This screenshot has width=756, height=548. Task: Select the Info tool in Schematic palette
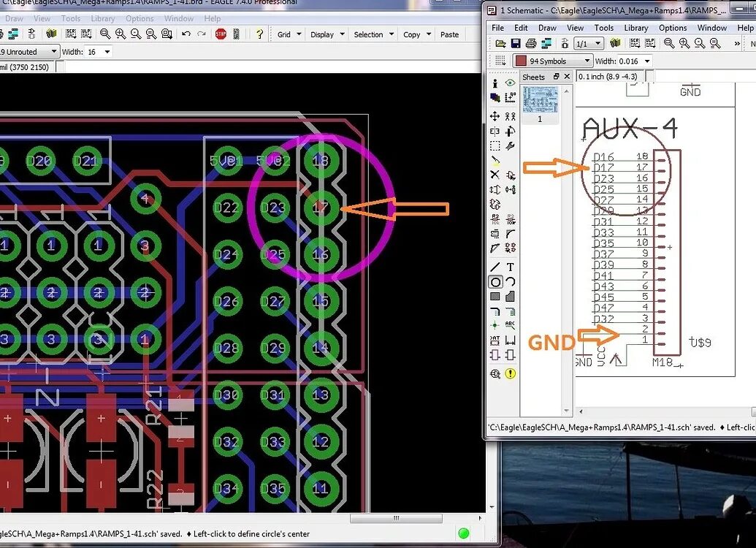point(495,83)
